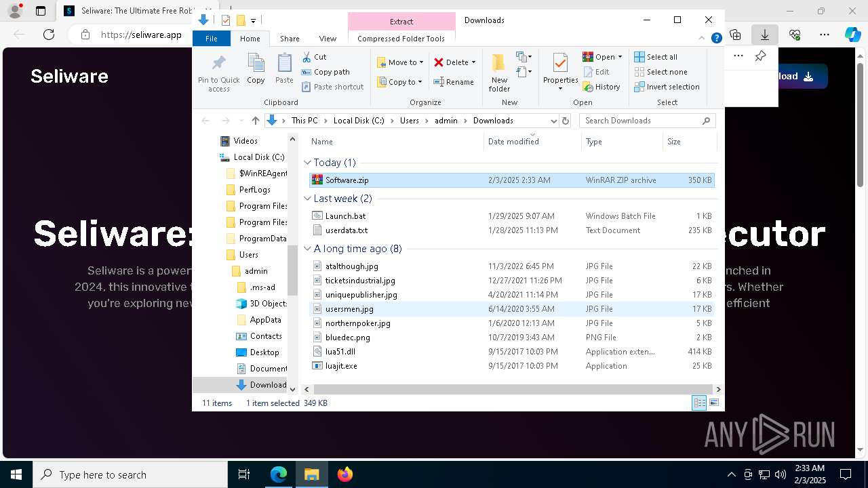Select userdata.txt file

512,230
